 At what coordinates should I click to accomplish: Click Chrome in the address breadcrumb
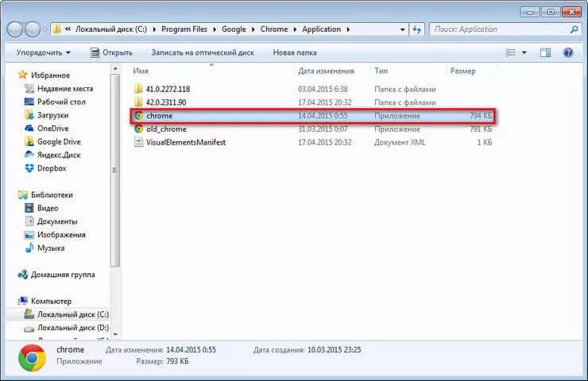tap(274, 29)
